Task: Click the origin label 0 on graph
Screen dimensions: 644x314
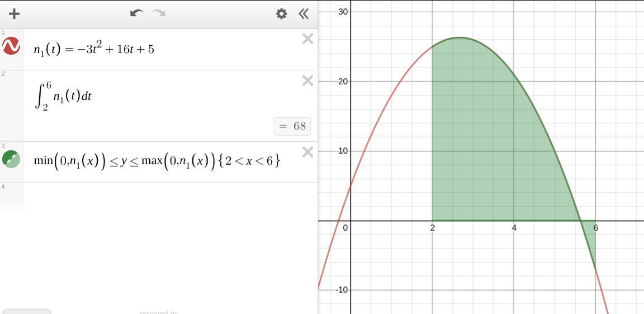Action: (346, 228)
